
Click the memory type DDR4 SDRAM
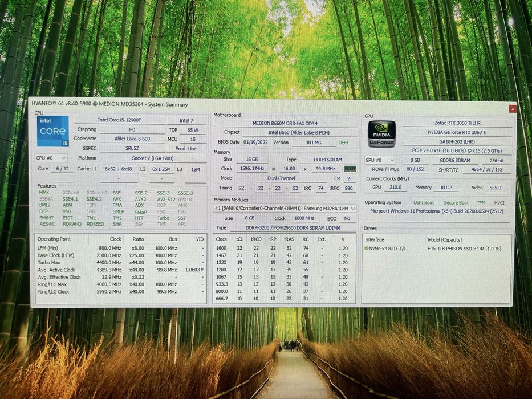pos(328,160)
